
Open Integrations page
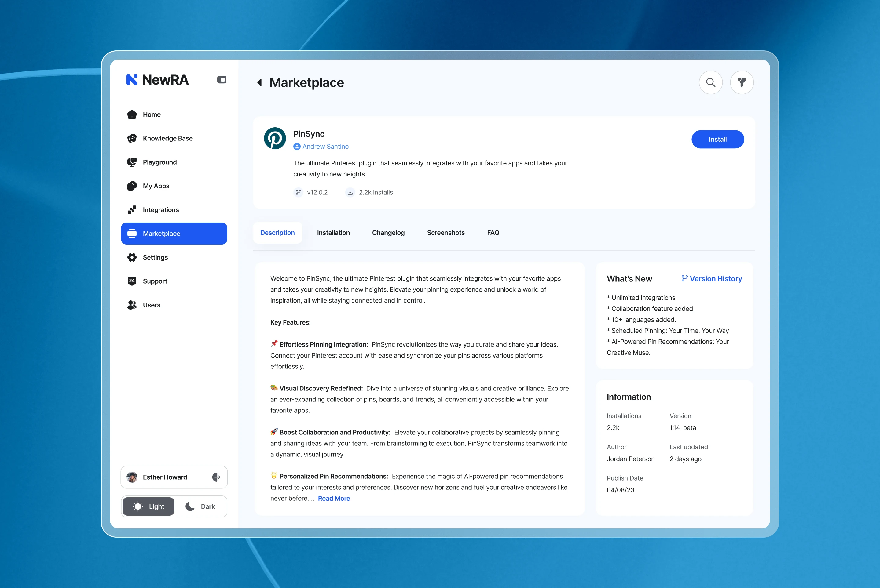tap(174, 210)
